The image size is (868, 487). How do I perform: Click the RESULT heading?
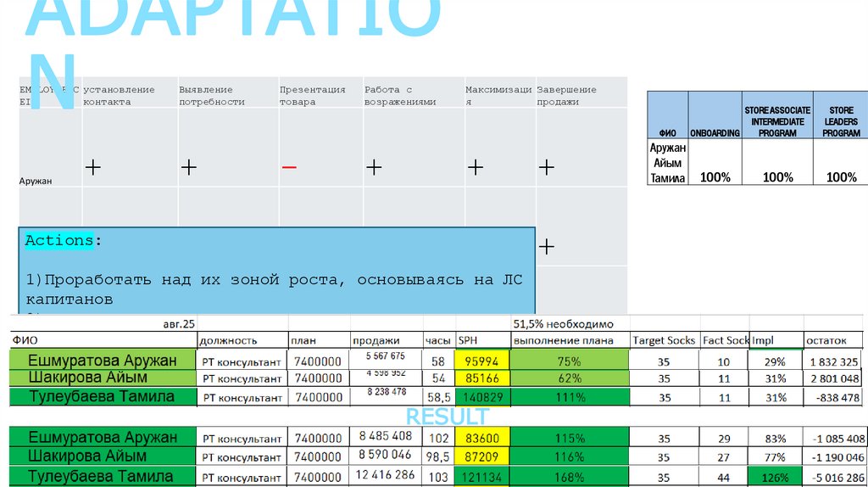point(448,417)
